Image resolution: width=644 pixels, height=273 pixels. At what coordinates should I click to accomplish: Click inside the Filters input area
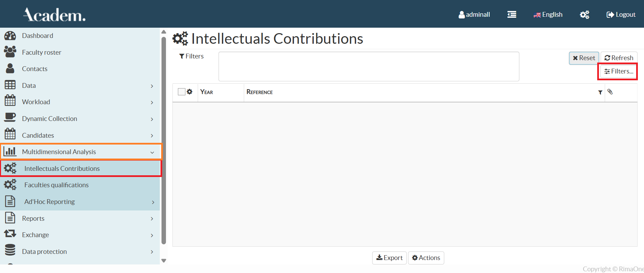click(368, 66)
